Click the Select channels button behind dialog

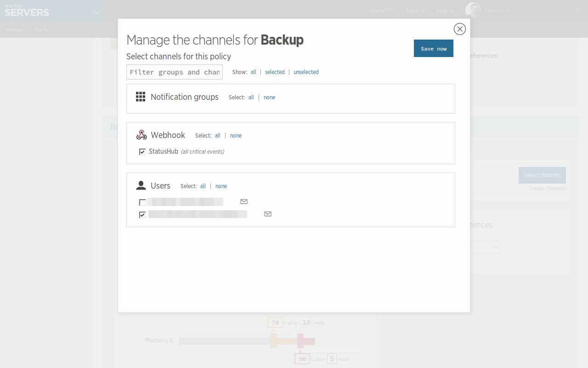542,175
